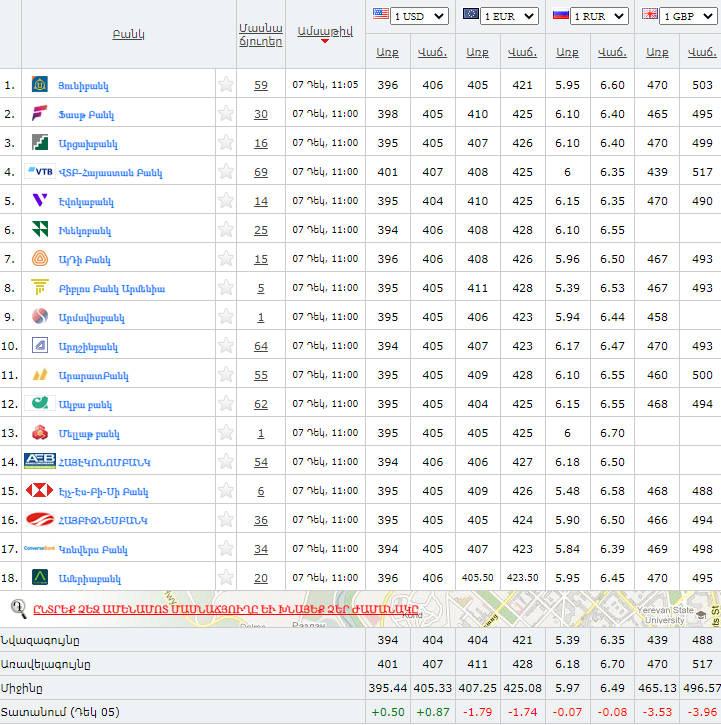
Task: Open the Արարատբանկ bank link
Action: [94, 375]
